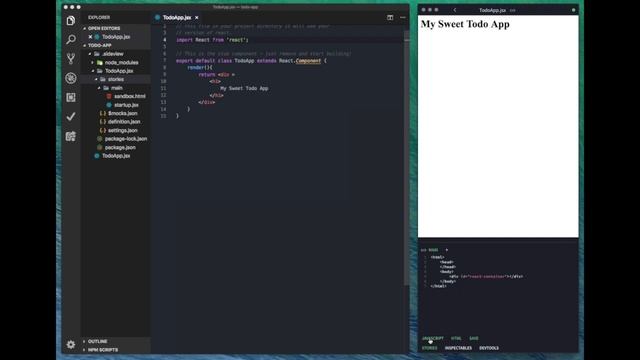Click the editor vertical scrollbar
The width and height of the screenshot is (640, 360).
406,159
